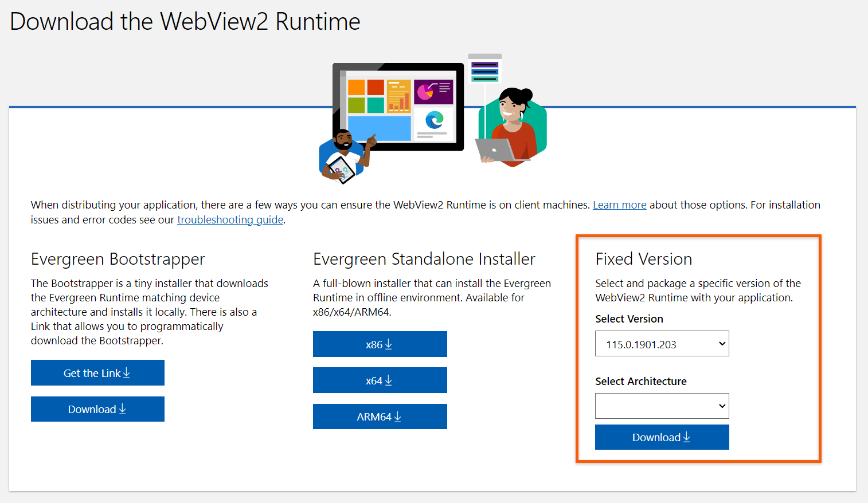Open the Select Version dropdown showing 115.0.1901.203
This screenshot has width=868, height=503.
tap(662, 343)
